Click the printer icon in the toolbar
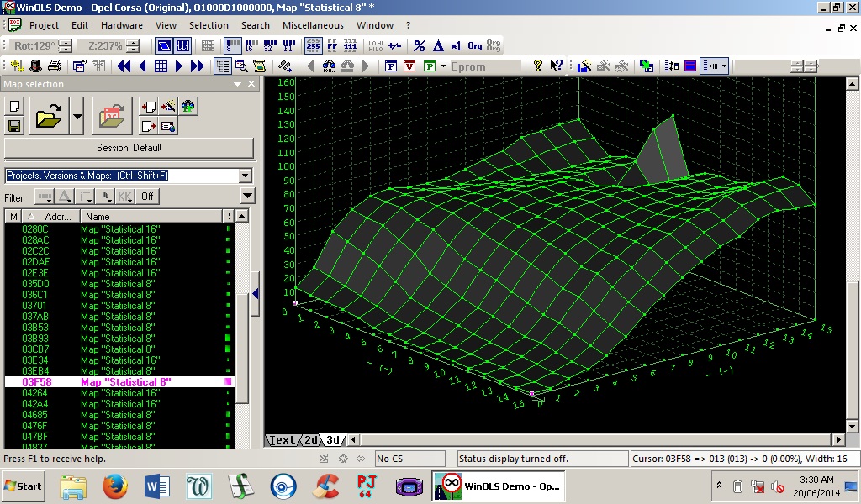Screen dimensions: 861x504 tap(55, 66)
